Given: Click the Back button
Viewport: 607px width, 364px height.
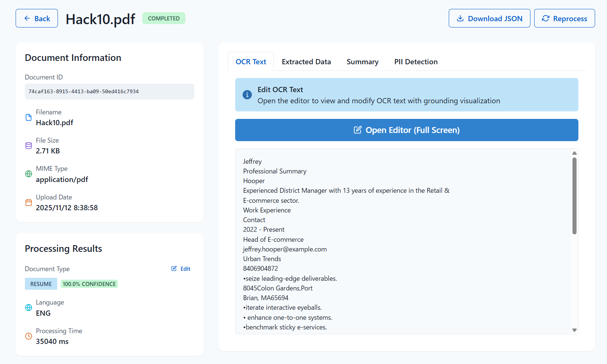Looking at the screenshot, I should [37, 18].
